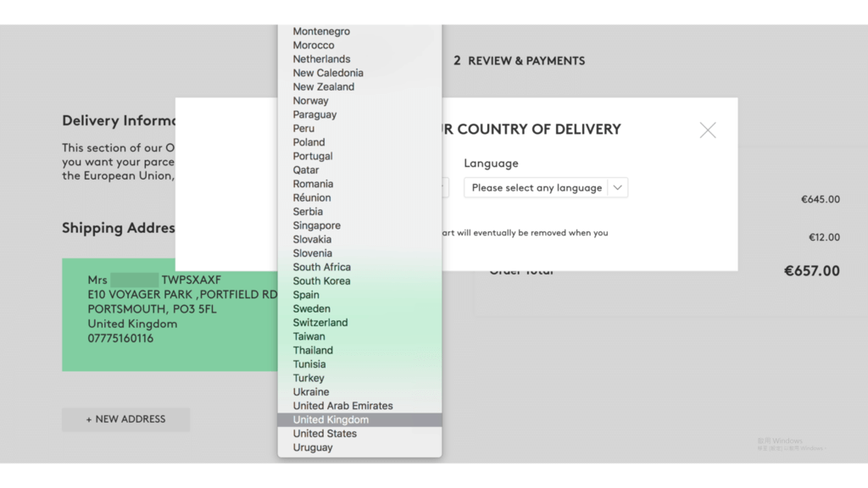This screenshot has width=868, height=488.
Task: Open the language selection dropdown
Action: [x=545, y=187]
